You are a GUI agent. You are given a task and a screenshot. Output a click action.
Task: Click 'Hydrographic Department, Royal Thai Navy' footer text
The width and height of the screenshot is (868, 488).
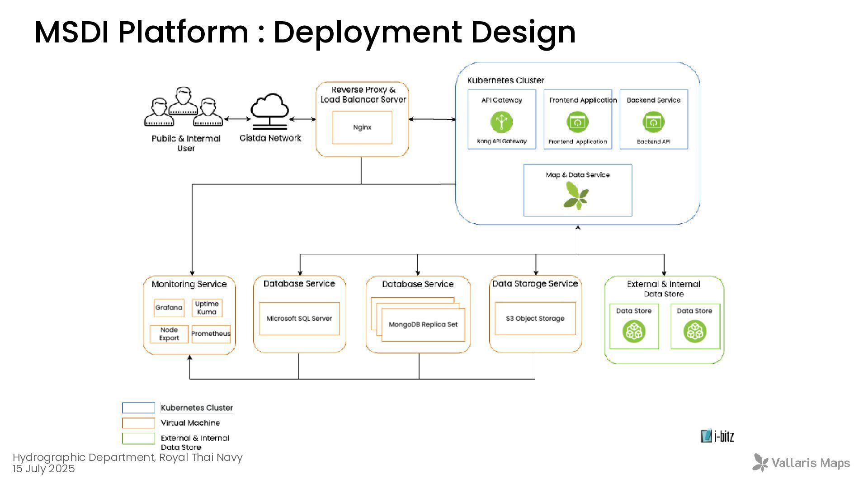pyautogui.click(x=128, y=457)
